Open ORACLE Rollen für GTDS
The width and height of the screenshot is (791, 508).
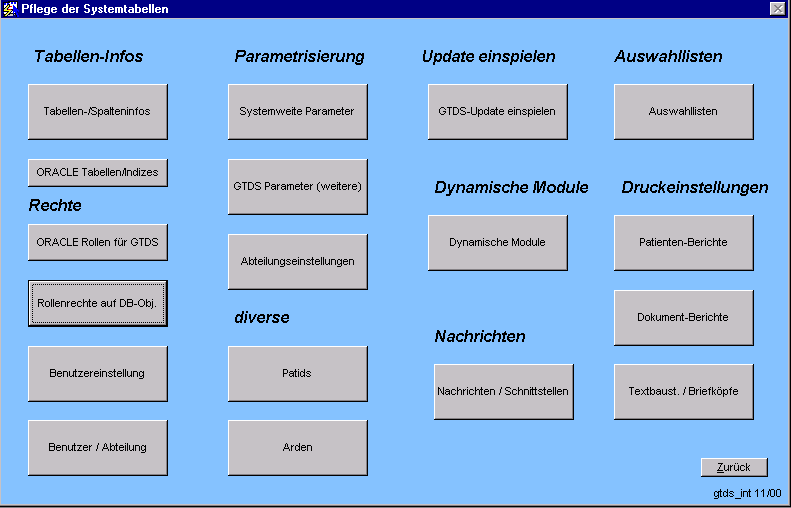tap(97, 242)
